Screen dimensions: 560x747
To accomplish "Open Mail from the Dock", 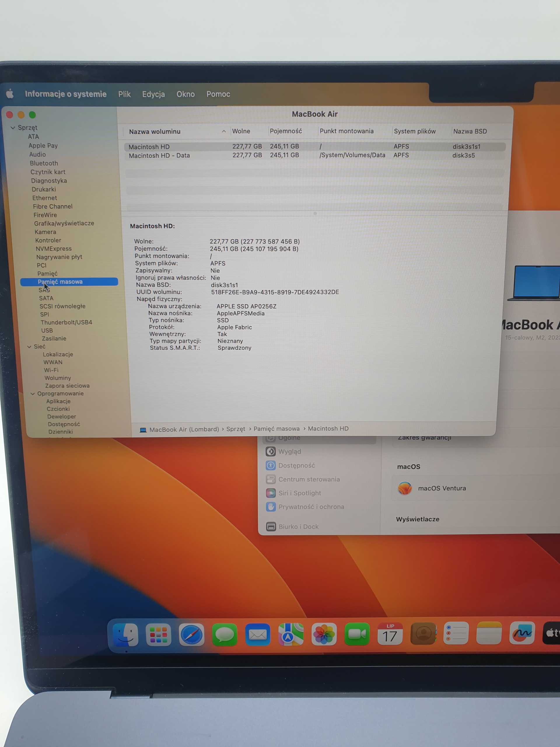I will [258, 635].
